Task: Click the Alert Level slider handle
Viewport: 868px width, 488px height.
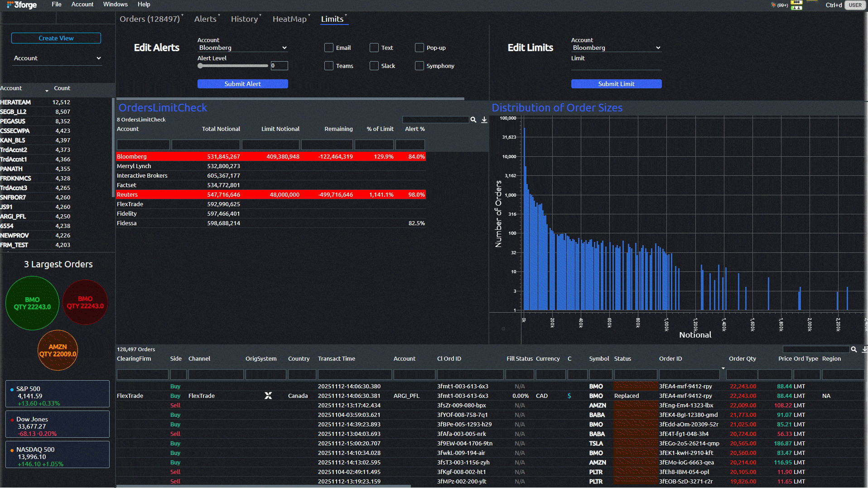Action: point(200,66)
